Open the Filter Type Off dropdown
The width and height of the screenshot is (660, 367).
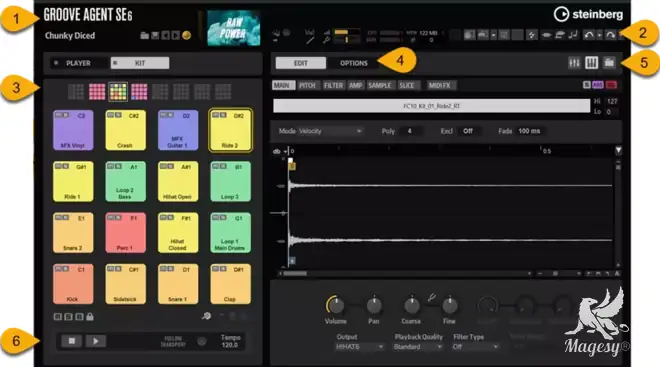(x=476, y=347)
